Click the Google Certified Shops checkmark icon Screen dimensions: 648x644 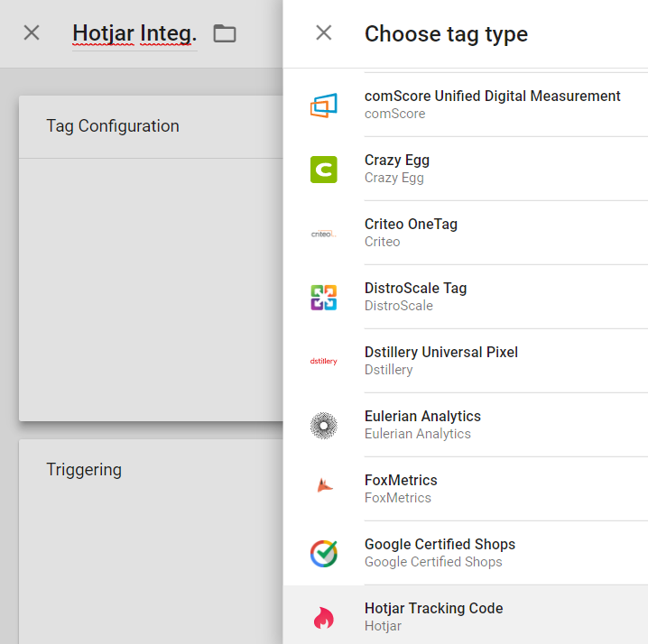point(323,553)
